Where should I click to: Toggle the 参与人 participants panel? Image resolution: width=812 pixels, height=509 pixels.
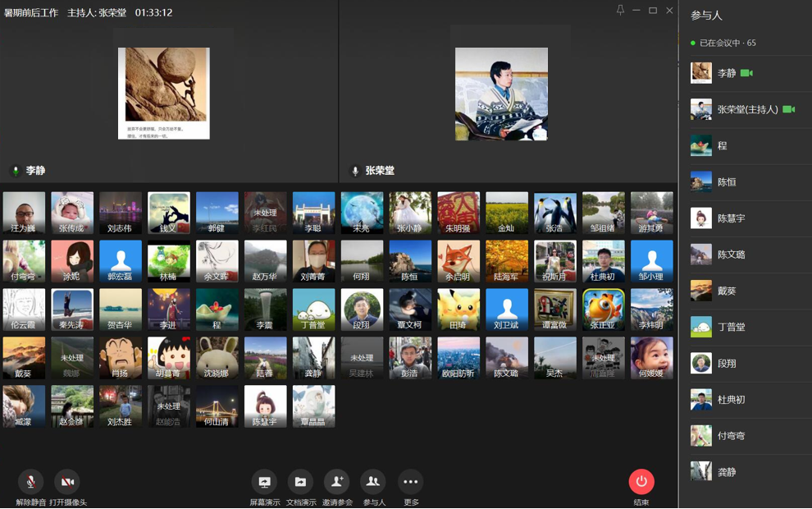pyautogui.click(x=373, y=482)
